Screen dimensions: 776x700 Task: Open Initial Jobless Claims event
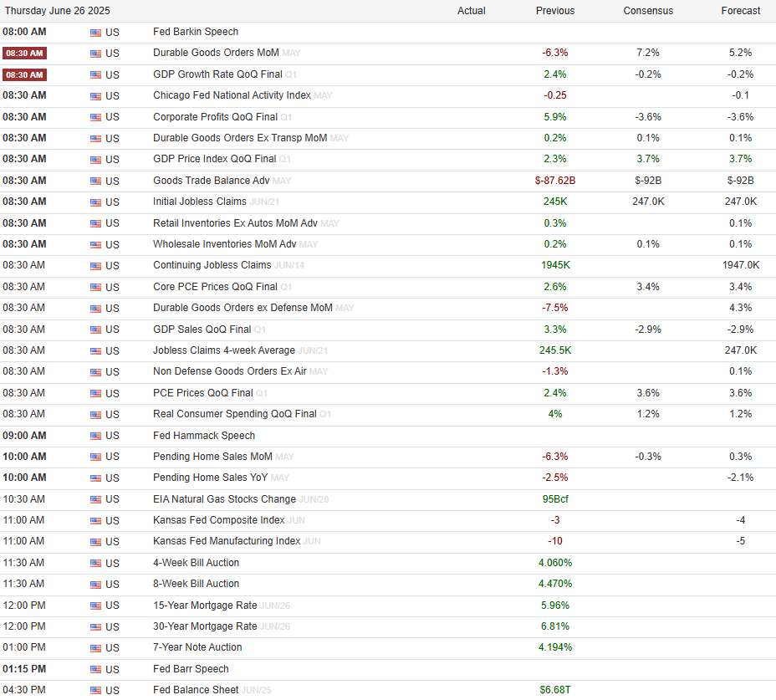(200, 202)
